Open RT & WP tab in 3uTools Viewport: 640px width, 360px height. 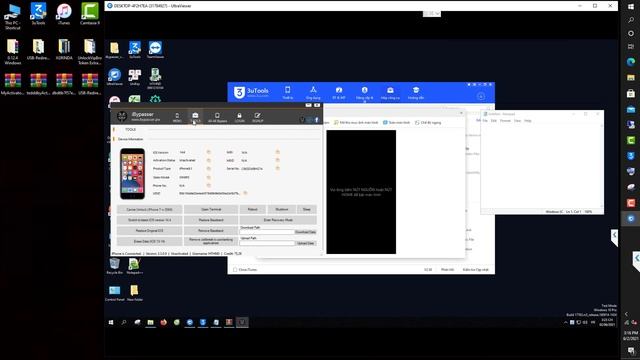[339, 93]
